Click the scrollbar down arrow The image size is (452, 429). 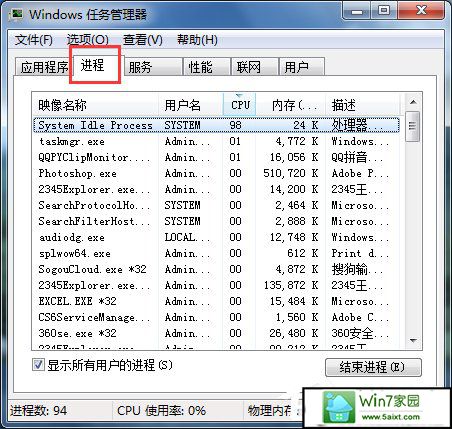[413, 340]
